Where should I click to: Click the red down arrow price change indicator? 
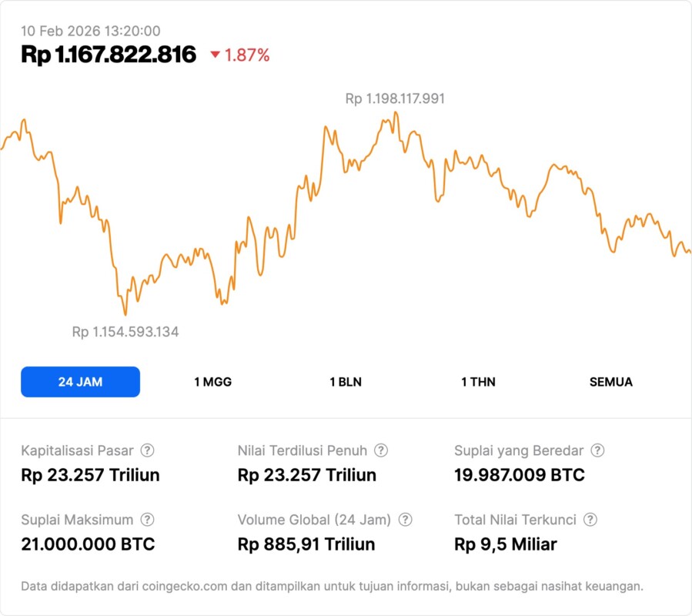point(216,55)
